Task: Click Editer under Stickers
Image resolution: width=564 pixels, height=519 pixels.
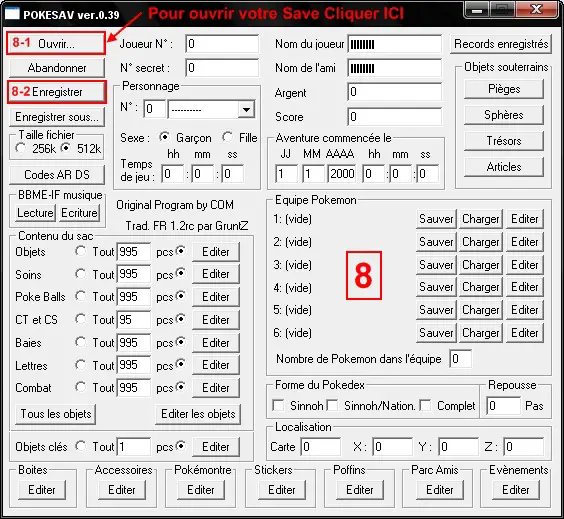Action: click(x=282, y=490)
